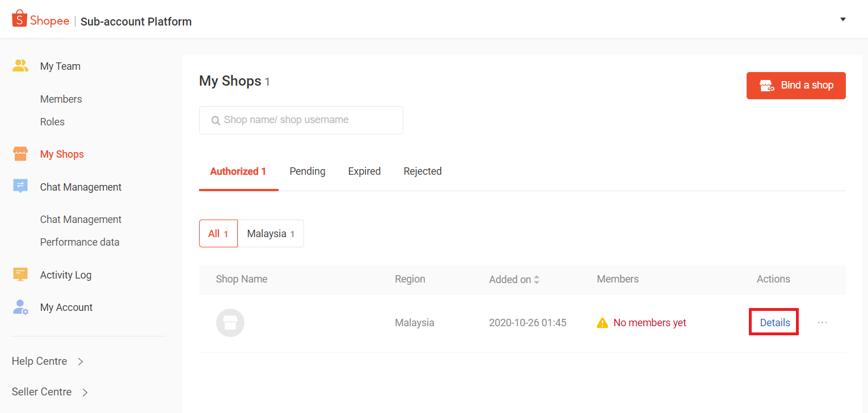Open Chat Management via the chat bubble icon

coord(20,186)
